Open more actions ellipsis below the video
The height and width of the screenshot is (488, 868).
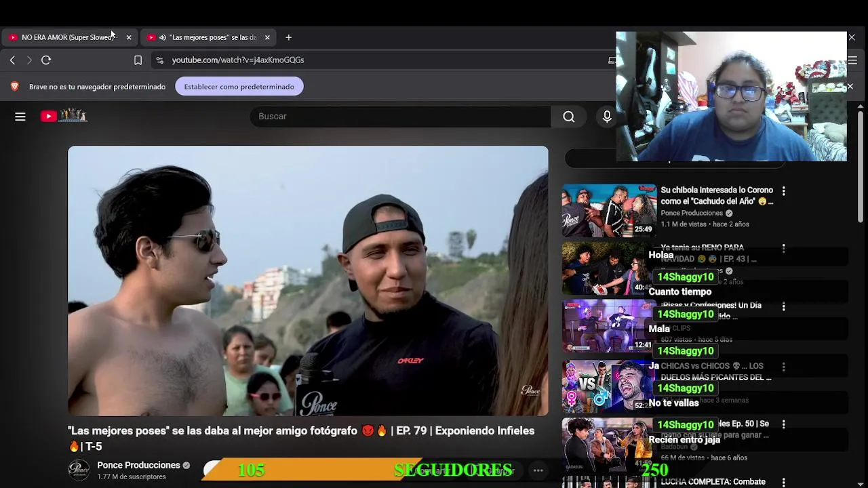[x=538, y=470]
